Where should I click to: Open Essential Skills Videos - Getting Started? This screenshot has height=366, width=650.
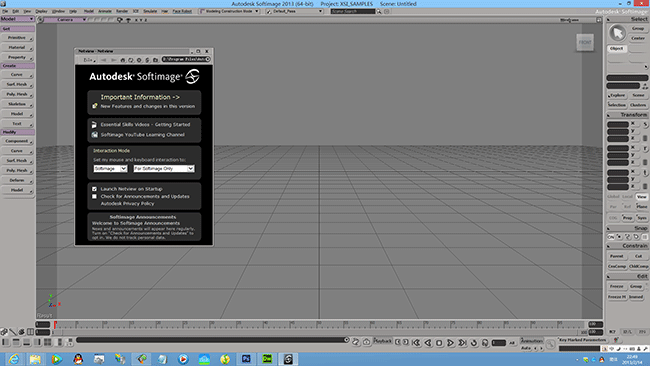point(146,125)
